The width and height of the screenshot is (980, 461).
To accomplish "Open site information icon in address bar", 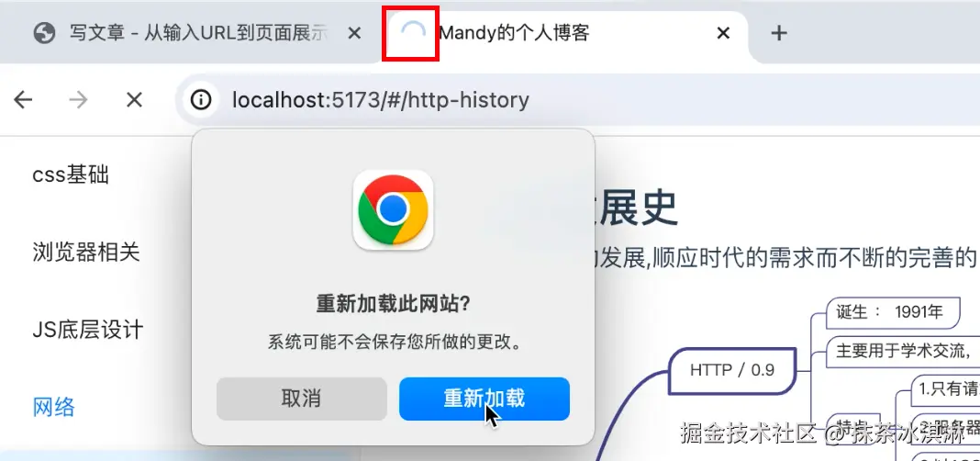I will tap(201, 99).
